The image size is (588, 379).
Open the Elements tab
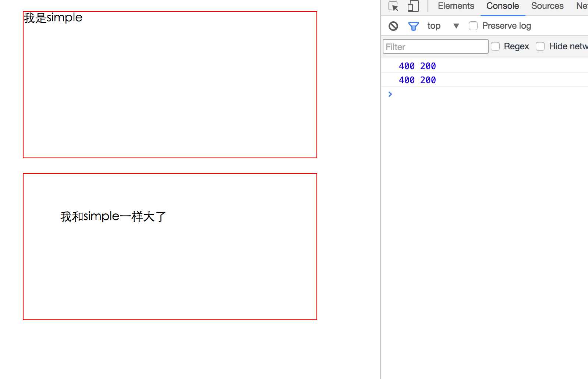[x=456, y=6]
